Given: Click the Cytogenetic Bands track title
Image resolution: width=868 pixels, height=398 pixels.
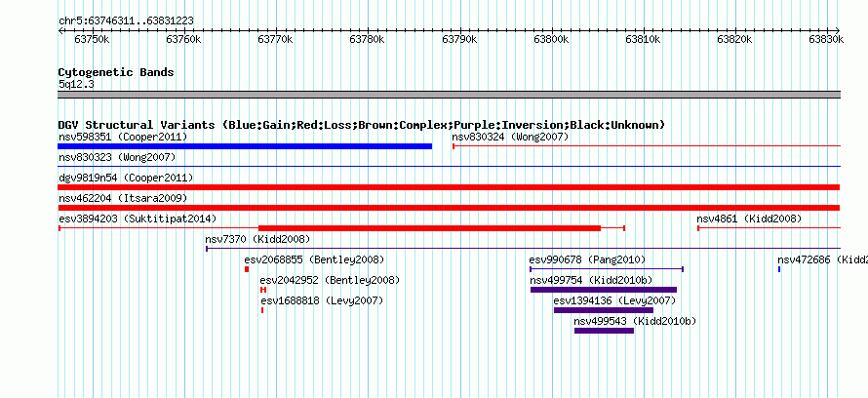Looking at the screenshot, I should pos(116,72).
